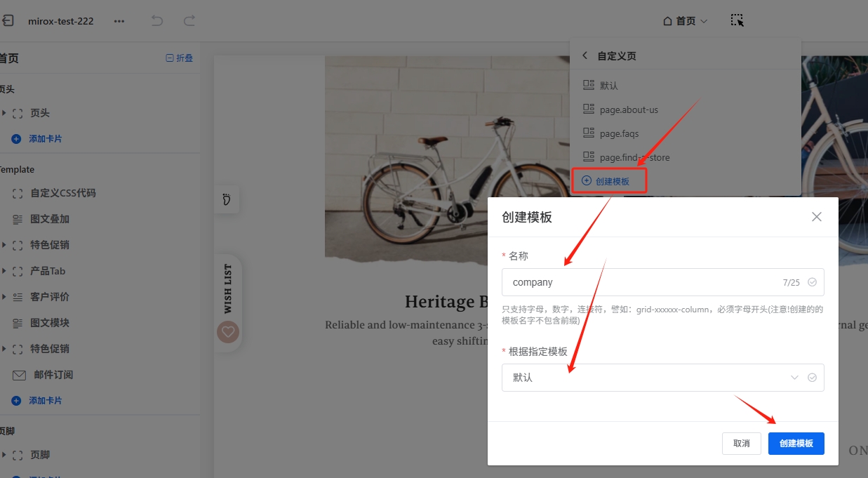The width and height of the screenshot is (868, 478).
Task: Activate the element selection inspector icon
Action: [737, 20]
